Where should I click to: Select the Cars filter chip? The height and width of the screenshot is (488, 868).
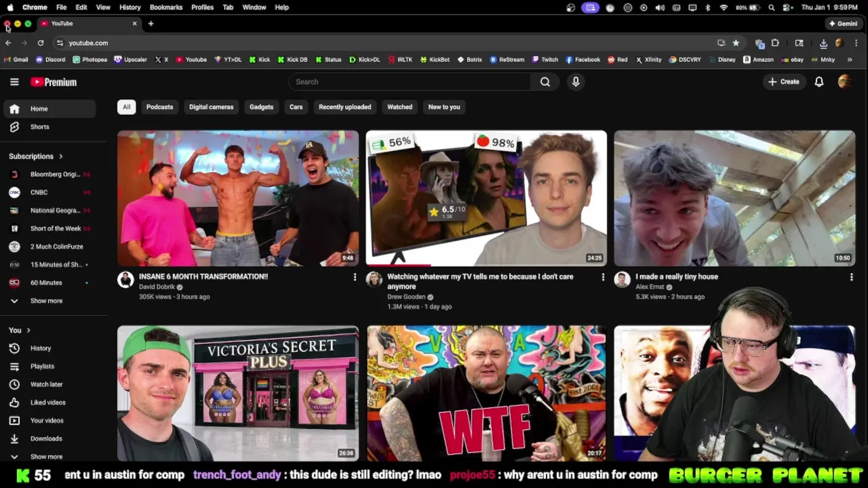[x=296, y=107]
